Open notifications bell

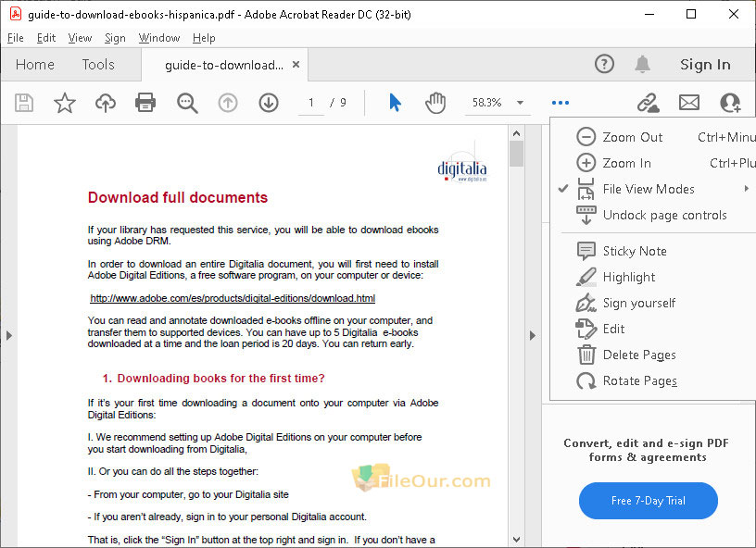pos(642,64)
